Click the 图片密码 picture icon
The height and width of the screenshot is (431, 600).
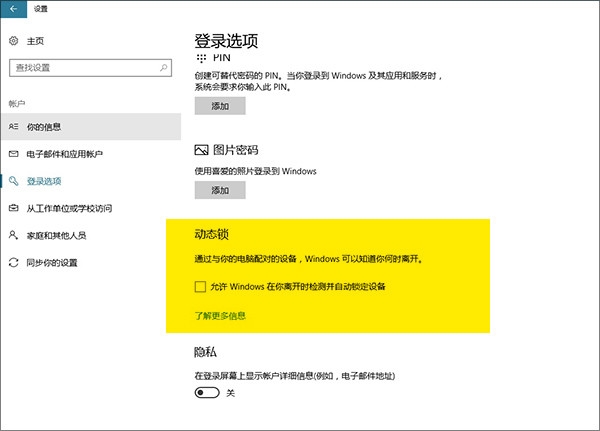click(x=201, y=150)
